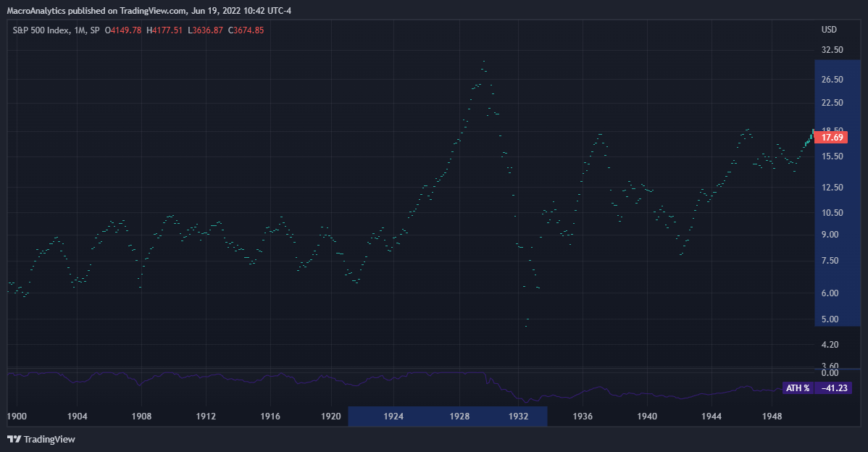Click the close value C3674.85
The image size is (868, 452).
click(246, 30)
